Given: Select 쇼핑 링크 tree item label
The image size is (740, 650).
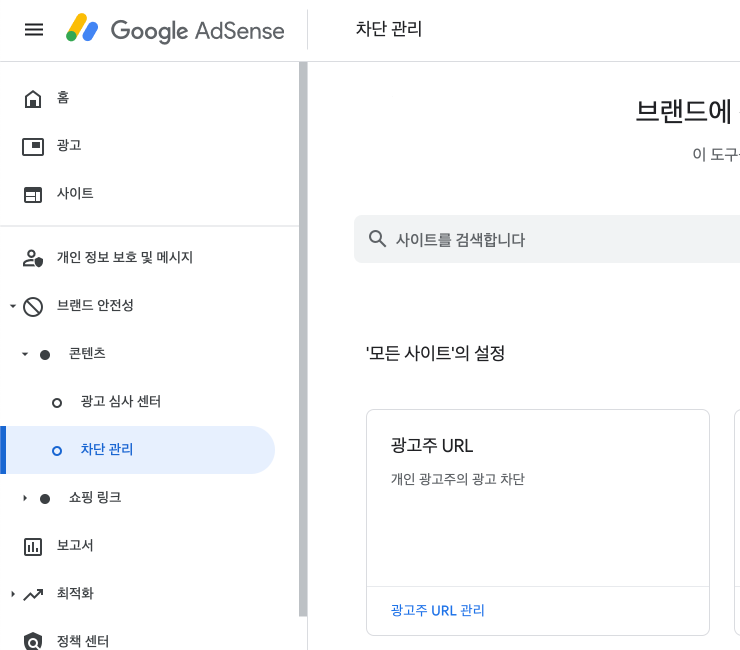Looking at the screenshot, I should (x=95, y=497).
